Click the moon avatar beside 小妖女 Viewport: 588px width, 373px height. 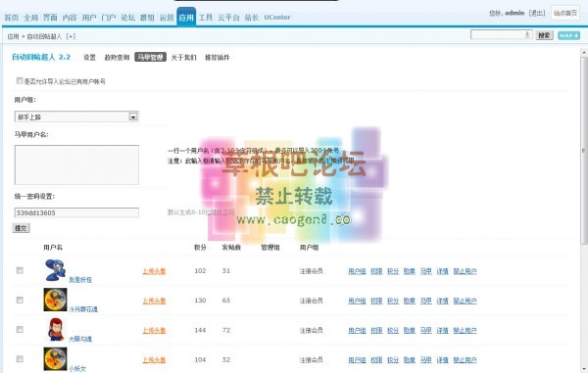pyautogui.click(x=55, y=358)
